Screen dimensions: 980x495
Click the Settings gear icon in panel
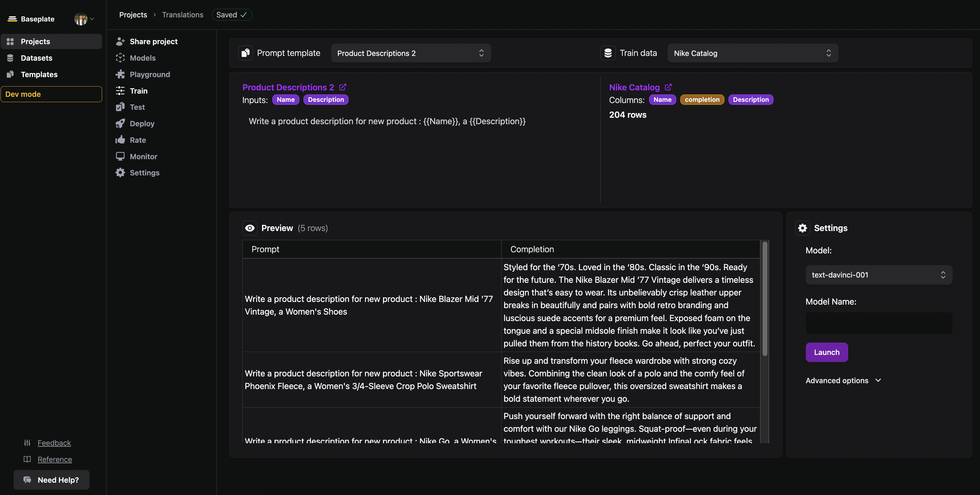[x=802, y=228]
